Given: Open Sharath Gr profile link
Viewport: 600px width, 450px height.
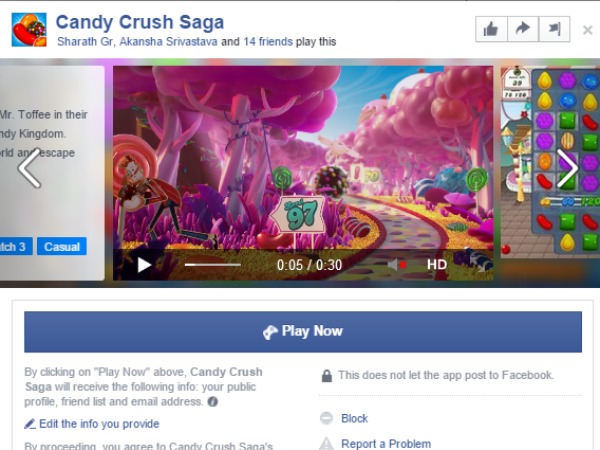Looking at the screenshot, I should click(x=84, y=42).
